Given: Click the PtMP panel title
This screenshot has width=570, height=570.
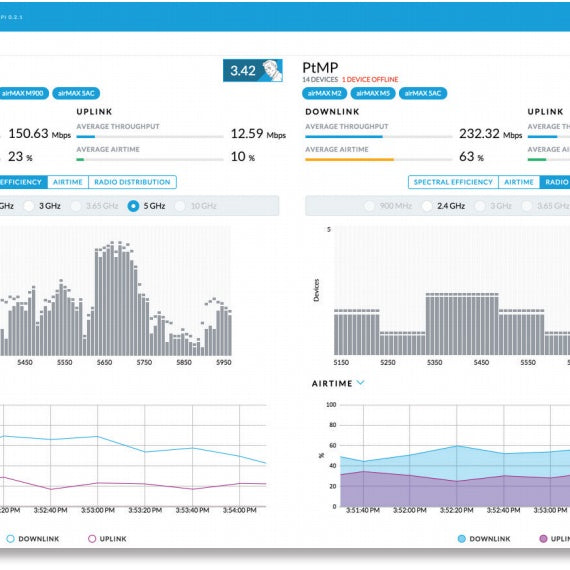Looking at the screenshot, I should (x=320, y=68).
